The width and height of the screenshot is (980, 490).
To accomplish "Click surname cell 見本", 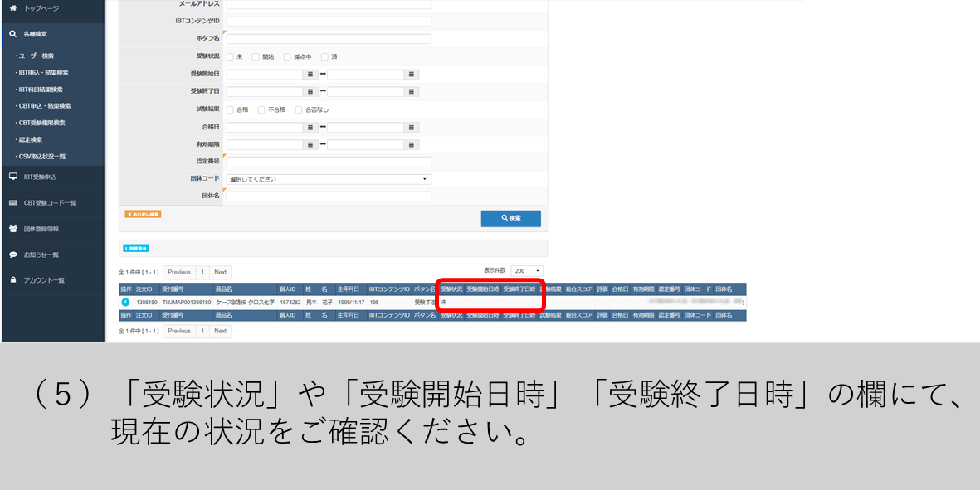I will tap(311, 302).
